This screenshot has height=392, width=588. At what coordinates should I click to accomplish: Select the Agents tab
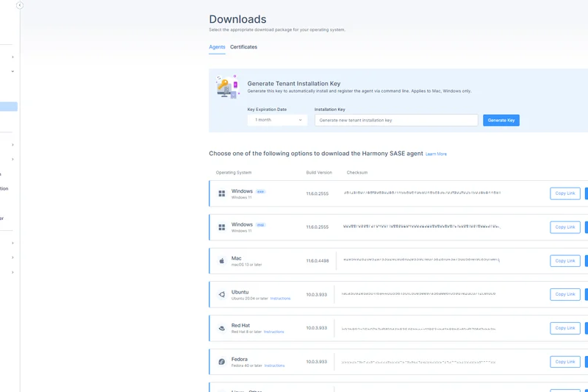(217, 47)
